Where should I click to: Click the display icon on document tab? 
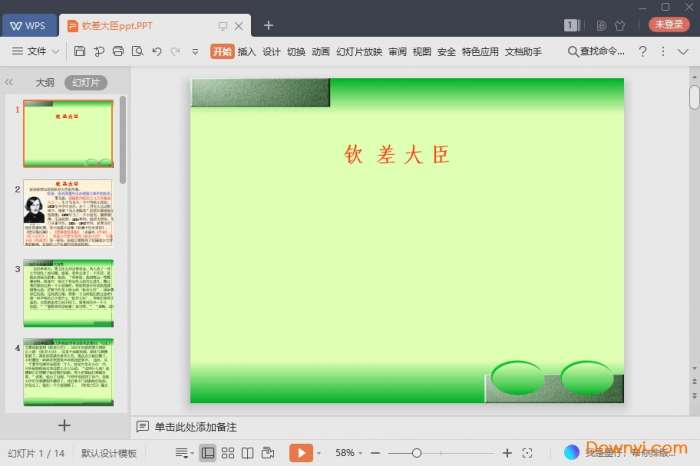(223, 26)
